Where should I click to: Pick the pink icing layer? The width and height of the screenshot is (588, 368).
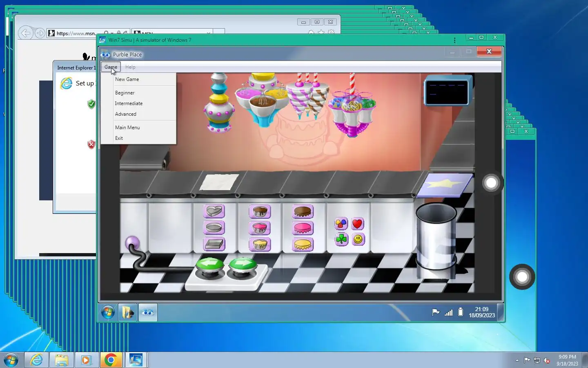tap(303, 228)
